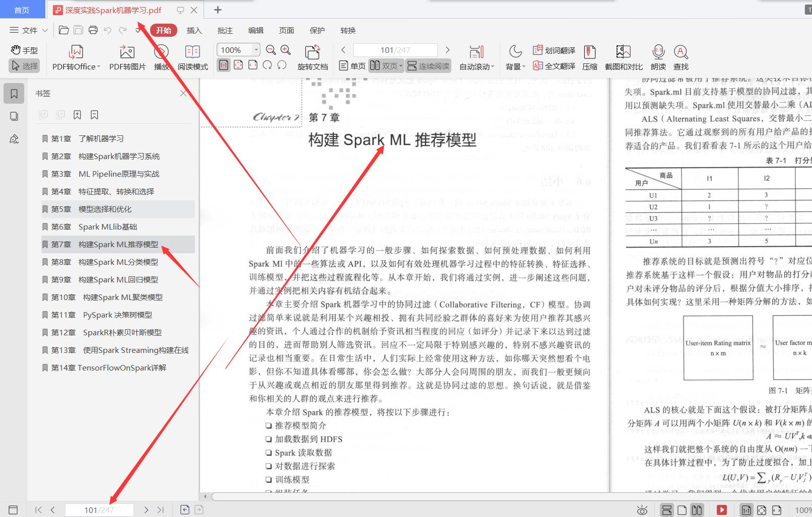Switch to 开始 ribbon tab
This screenshot has width=812, height=517.
[x=164, y=30]
